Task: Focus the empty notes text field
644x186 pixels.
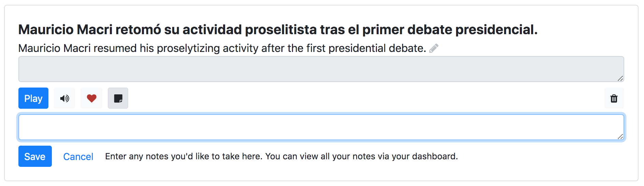Action: pyautogui.click(x=321, y=127)
